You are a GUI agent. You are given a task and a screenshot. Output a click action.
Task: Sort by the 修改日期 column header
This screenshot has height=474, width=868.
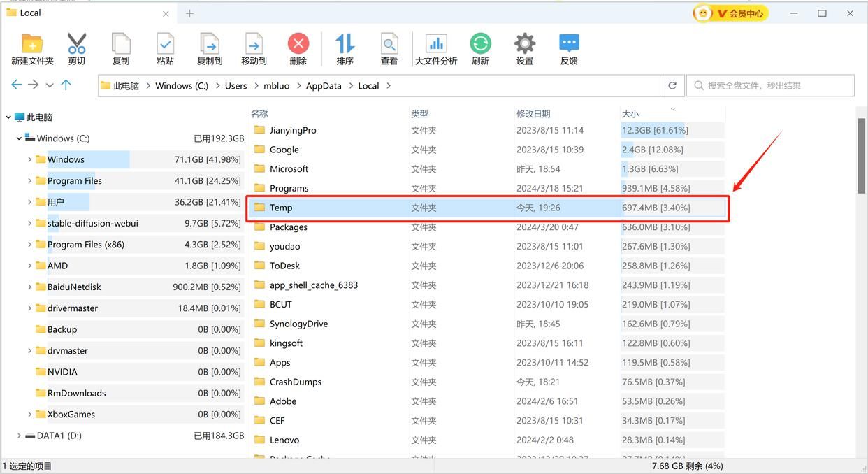(533, 113)
